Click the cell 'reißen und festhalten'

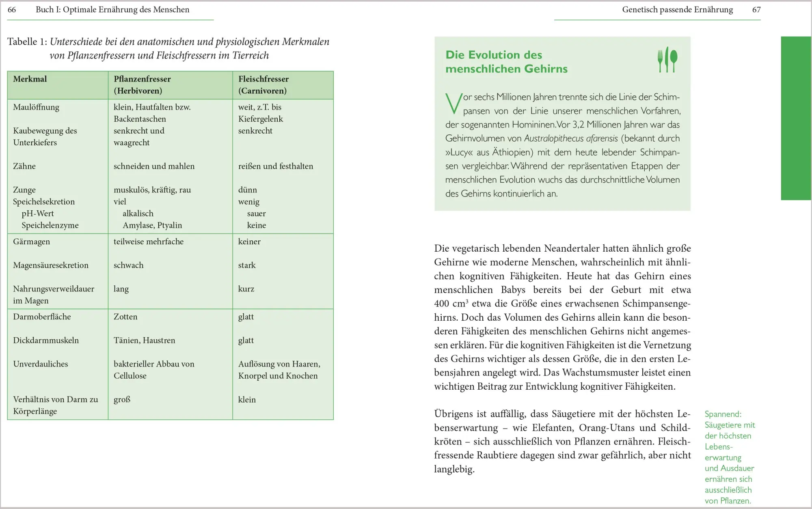pyautogui.click(x=276, y=166)
